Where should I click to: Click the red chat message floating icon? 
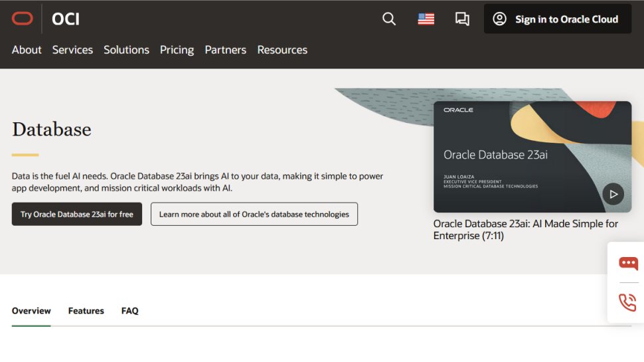pyautogui.click(x=627, y=264)
